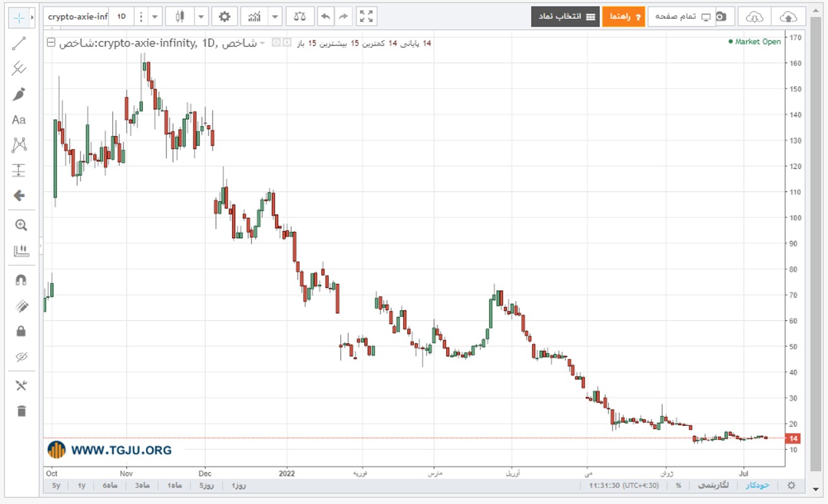Remove all drawings with trash icon

pyautogui.click(x=21, y=411)
